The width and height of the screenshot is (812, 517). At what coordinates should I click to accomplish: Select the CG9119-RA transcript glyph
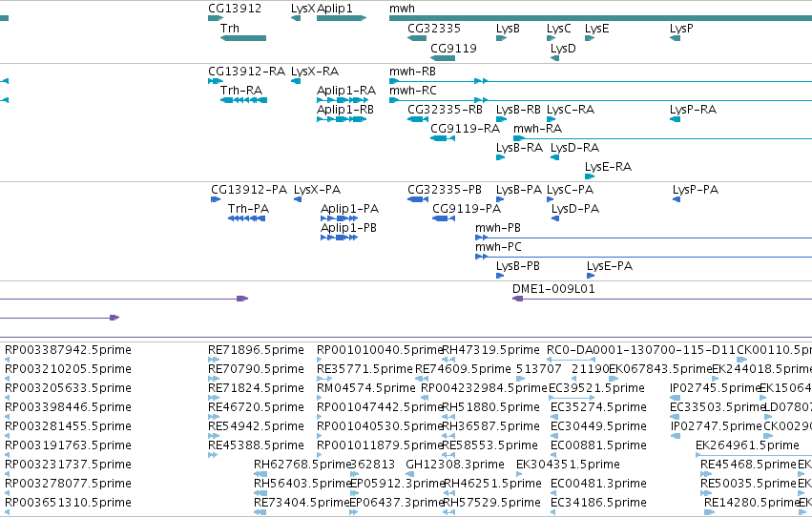coord(443,138)
